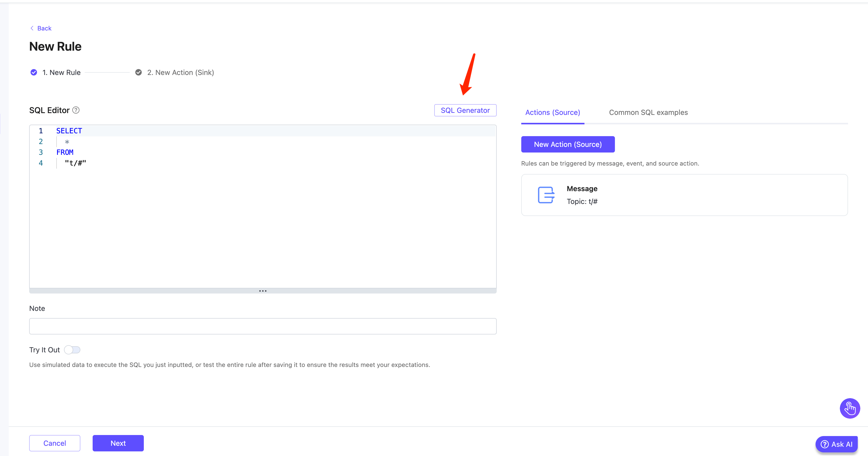The width and height of the screenshot is (868, 456).
Task: Click the SQL Editor help question icon
Action: click(x=76, y=110)
